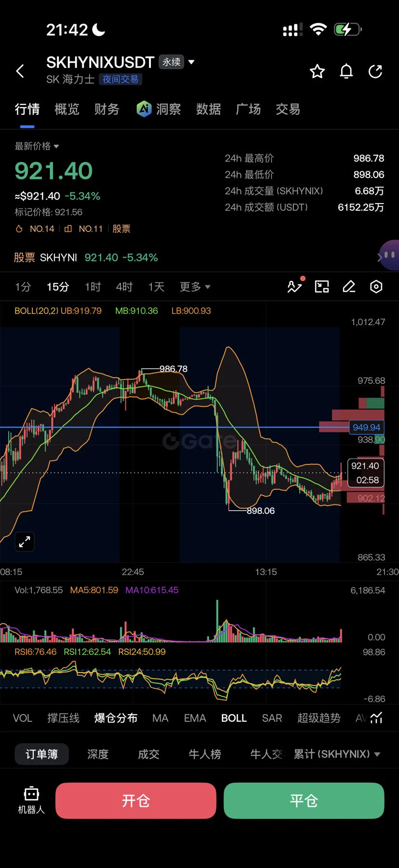The image size is (399, 868).
Task: Enable the VOL indicator
Action: 22,718
